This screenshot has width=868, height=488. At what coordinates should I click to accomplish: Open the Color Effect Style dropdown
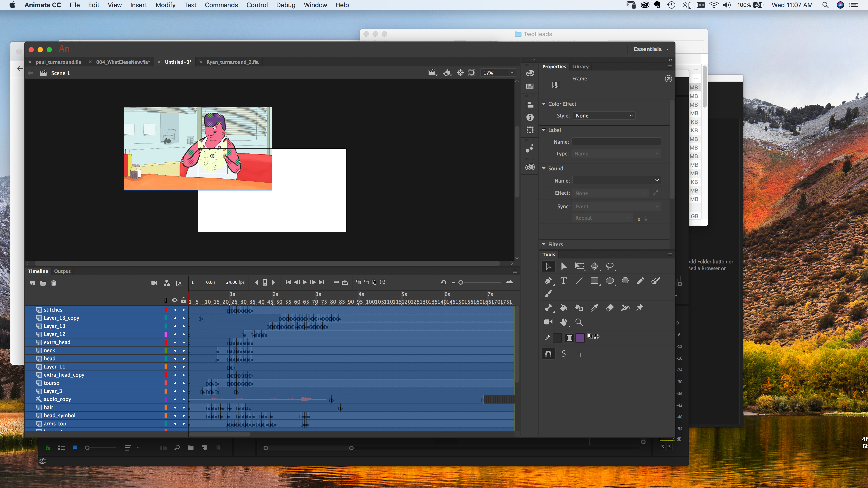coord(604,115)
